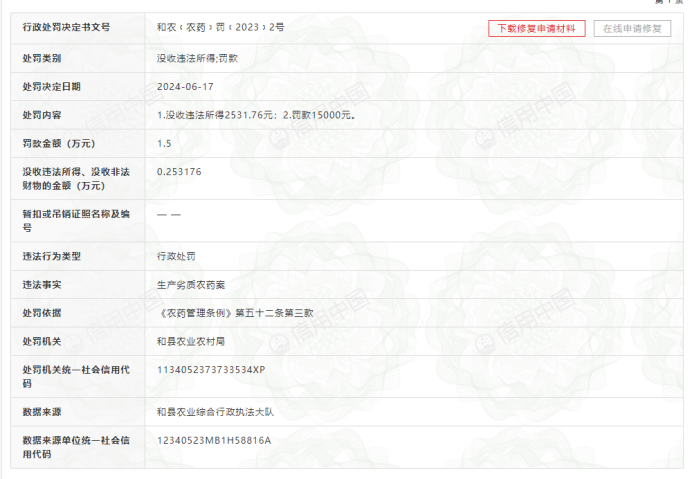The image size is (692, 479).
Task: Select the penalty category value 没收违法所得;罚款
Action: pyautogui.click(x=197, y=58)
